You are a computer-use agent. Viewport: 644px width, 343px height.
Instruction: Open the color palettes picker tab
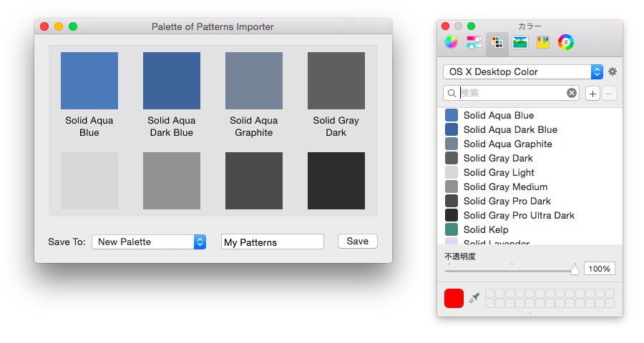click(497, 42)
